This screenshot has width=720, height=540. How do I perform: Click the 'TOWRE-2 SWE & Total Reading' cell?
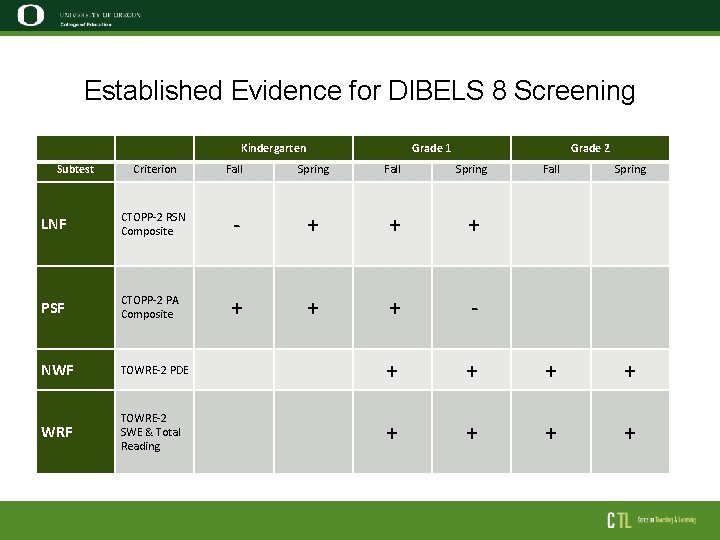154,432
